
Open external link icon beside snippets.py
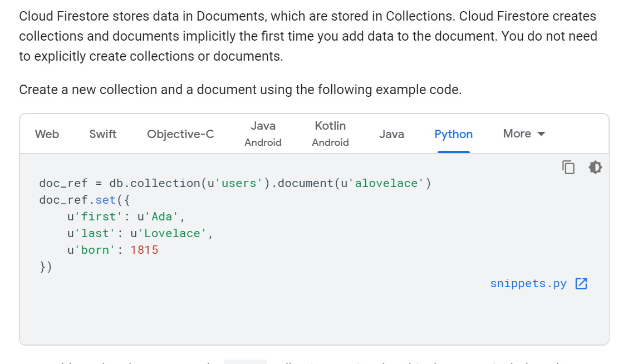[x=581, y=283]
